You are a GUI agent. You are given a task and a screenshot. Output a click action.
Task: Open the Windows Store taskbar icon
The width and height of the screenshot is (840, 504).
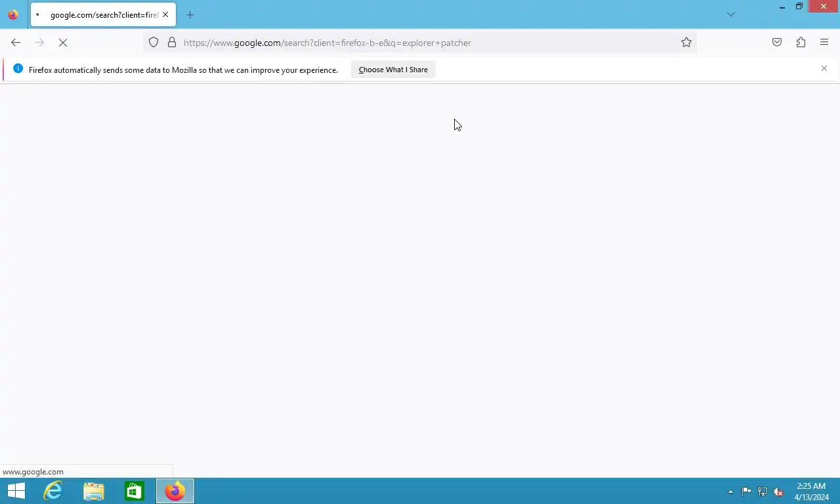click(135, 491)
